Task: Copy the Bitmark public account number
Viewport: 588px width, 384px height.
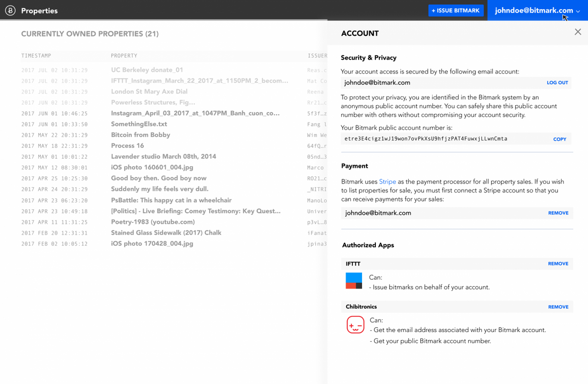Action: coord(560,139)
